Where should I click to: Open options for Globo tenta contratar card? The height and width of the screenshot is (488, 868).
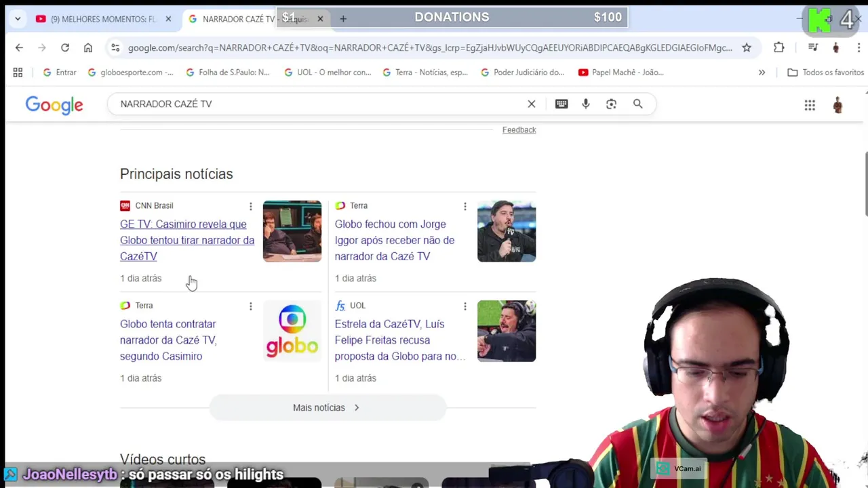(x=250, y=306)
